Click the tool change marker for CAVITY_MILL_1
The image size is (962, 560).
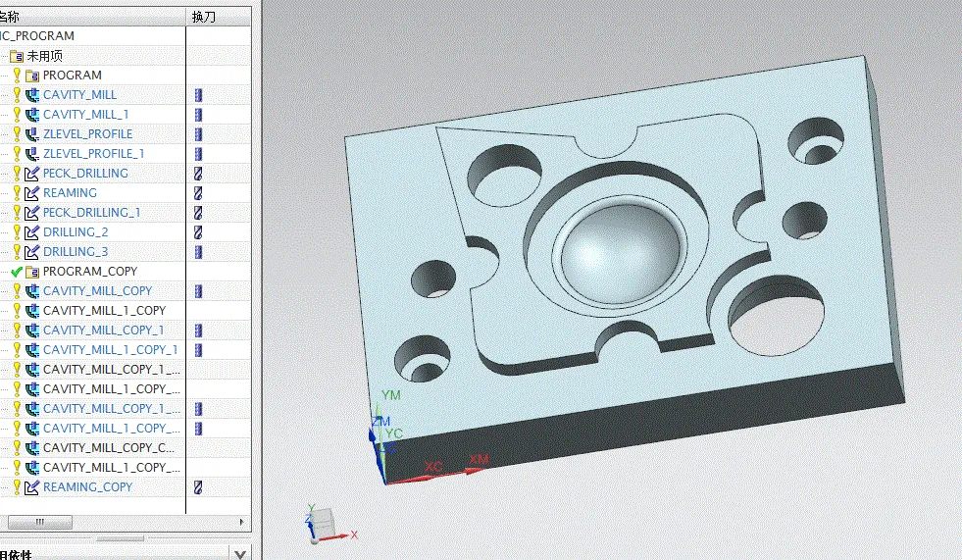(198, 115)
